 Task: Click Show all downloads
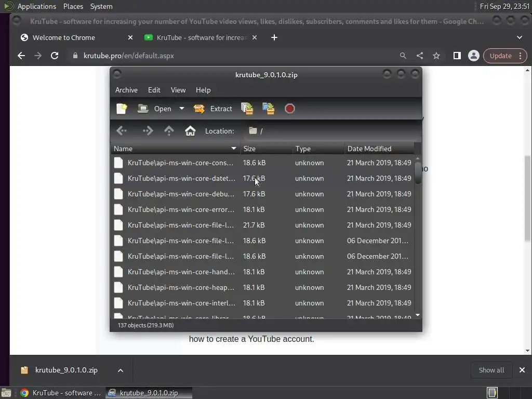coord(491,370)
